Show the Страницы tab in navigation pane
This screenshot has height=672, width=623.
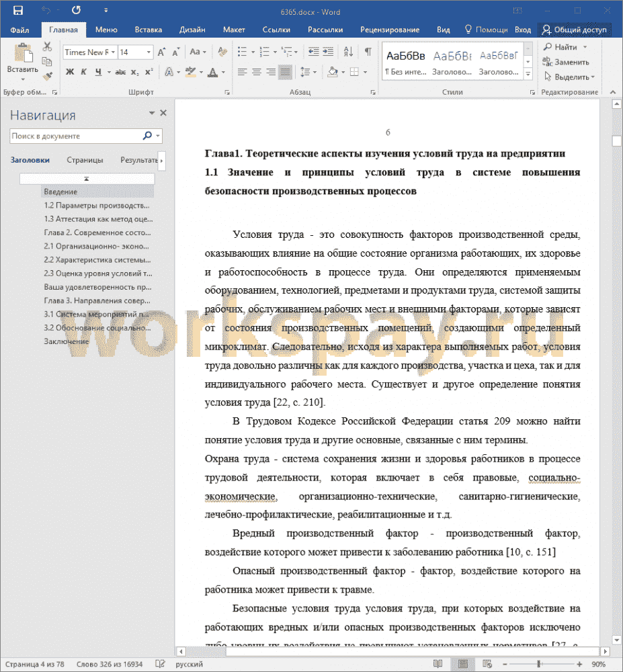[x=85, y=160]
